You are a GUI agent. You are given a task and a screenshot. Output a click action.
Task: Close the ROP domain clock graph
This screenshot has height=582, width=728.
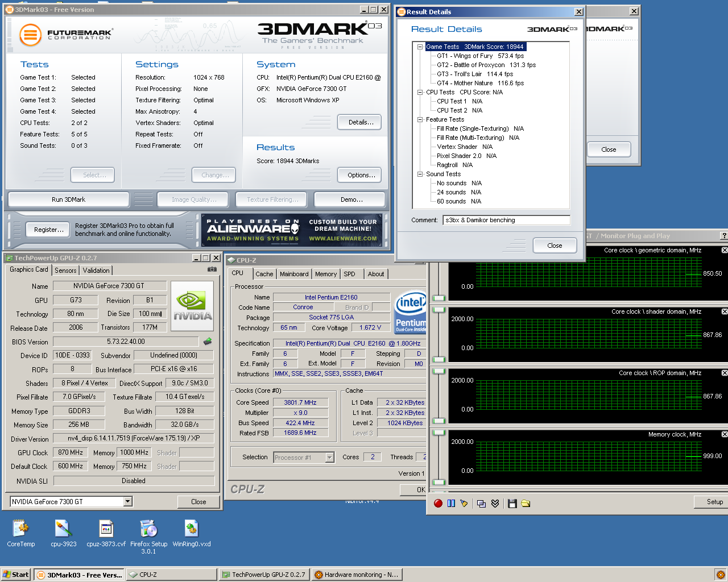724,373
